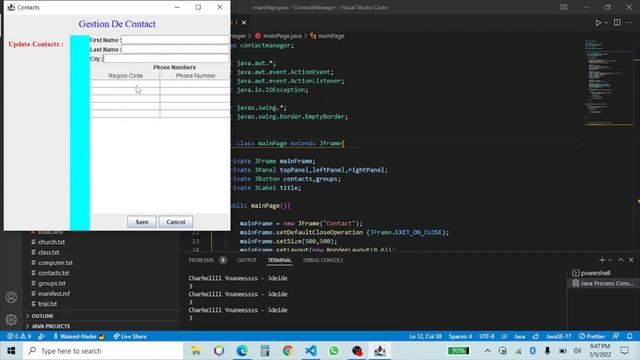
Task: Change end of line sequence LF
Action: 504,336
